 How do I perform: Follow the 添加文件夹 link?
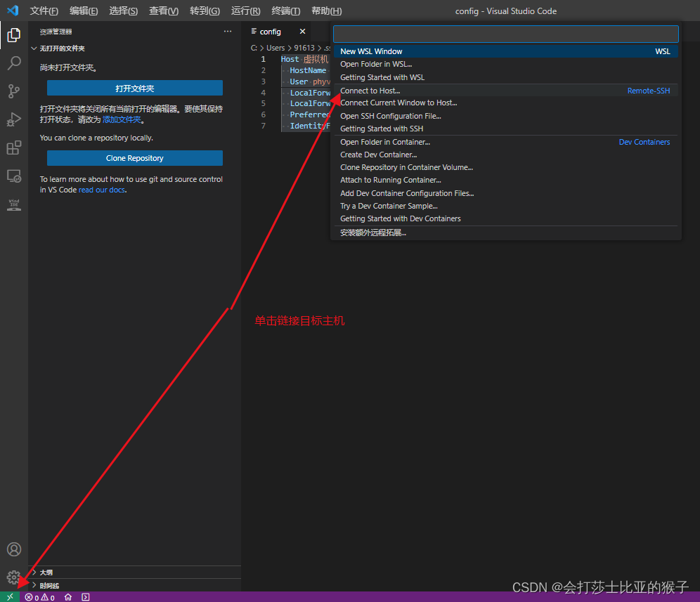(x=122, y=119)
